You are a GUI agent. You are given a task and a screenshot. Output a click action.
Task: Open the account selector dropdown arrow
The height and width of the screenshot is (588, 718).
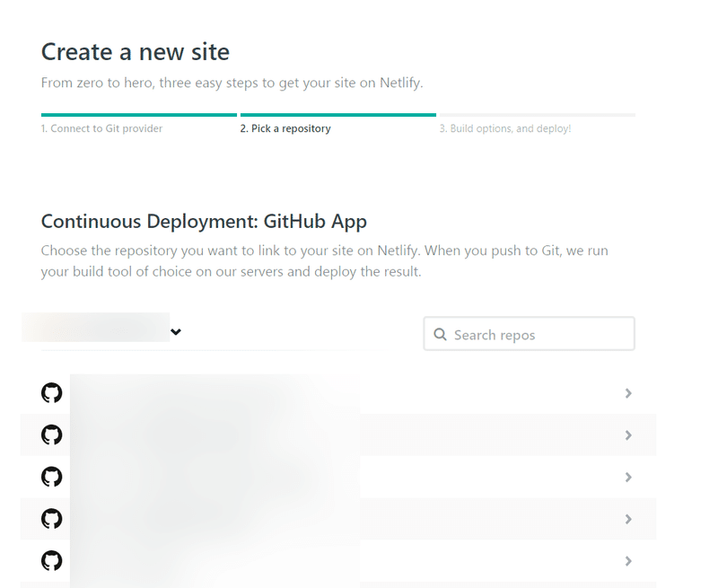pos(176,332)
